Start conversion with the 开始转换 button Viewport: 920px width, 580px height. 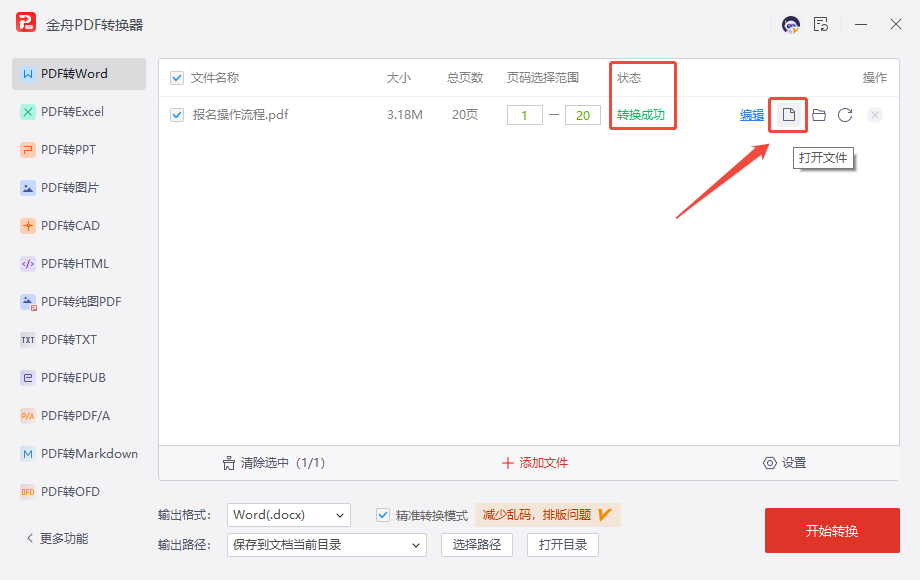pos(832,531)
